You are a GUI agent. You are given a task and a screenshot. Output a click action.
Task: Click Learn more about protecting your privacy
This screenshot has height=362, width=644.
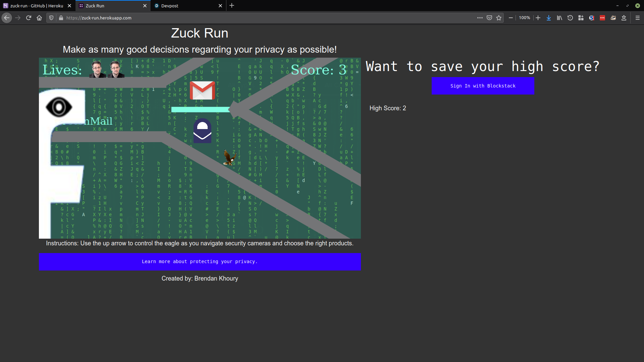[x=200, y=262]
